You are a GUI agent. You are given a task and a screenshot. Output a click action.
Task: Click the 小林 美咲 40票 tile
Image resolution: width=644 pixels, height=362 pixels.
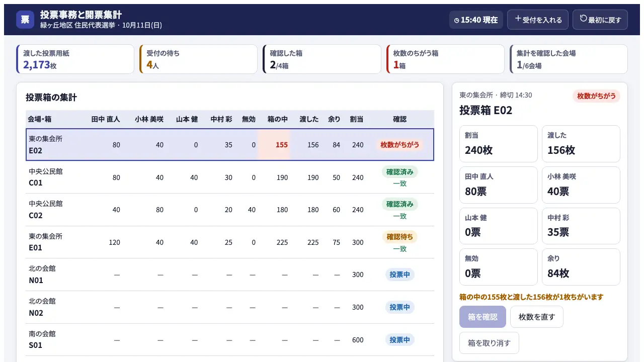coord(581,185)
